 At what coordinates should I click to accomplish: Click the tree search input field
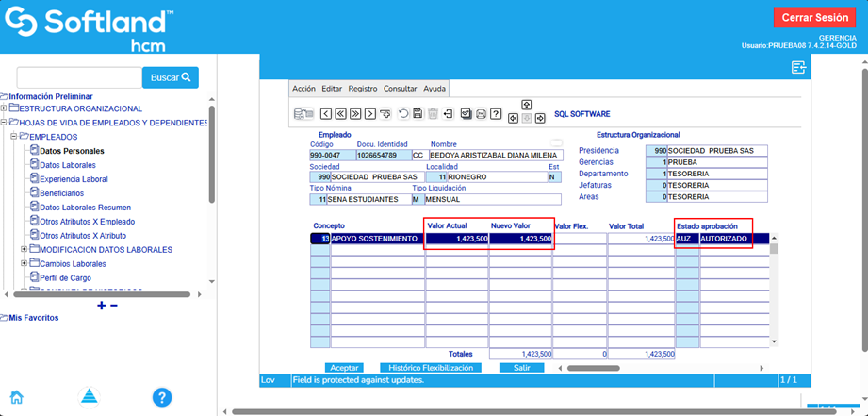tap(78, 77)
